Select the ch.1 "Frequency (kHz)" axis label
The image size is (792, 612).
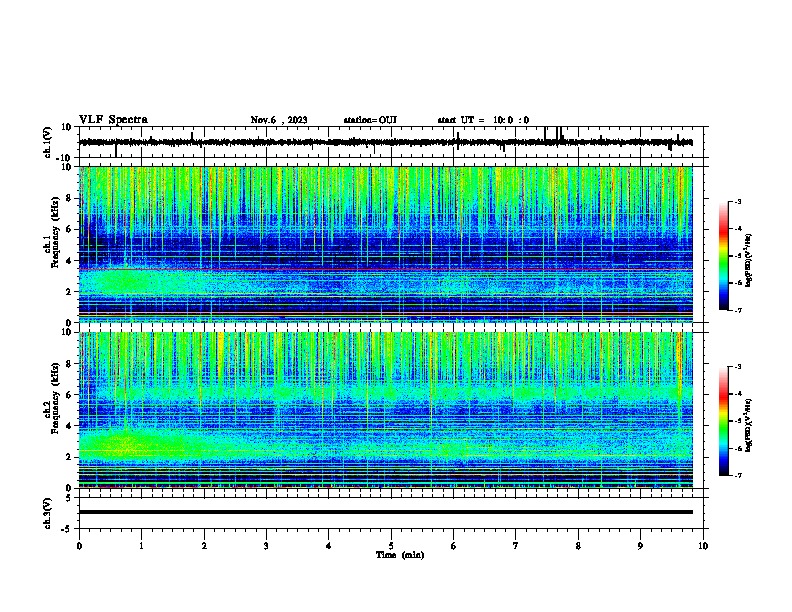click(x=55, y=232)
